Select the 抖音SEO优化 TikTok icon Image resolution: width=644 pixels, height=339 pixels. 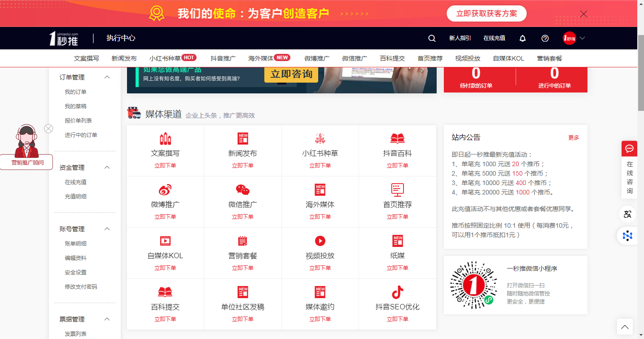pyautogui.click(x=397, y=292)
